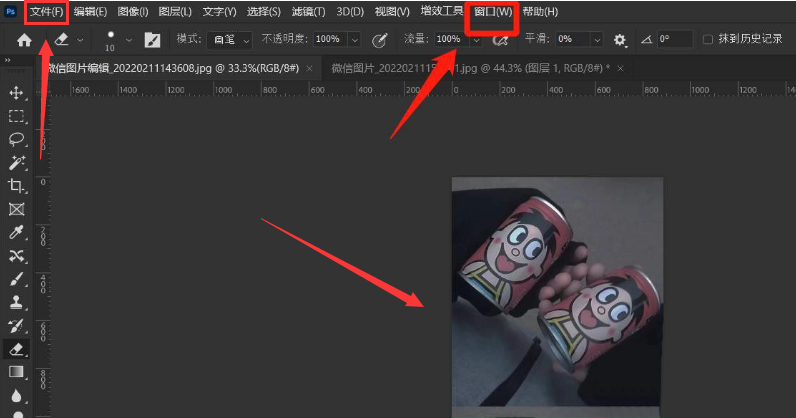Open the 文件(F) menu
796x418 pixels.
[46, 12]
